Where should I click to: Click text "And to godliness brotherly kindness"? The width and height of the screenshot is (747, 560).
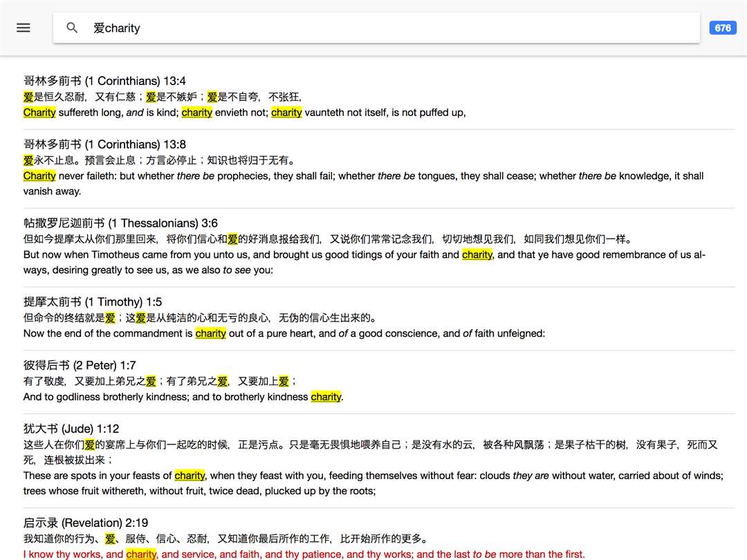pos(106,397)
